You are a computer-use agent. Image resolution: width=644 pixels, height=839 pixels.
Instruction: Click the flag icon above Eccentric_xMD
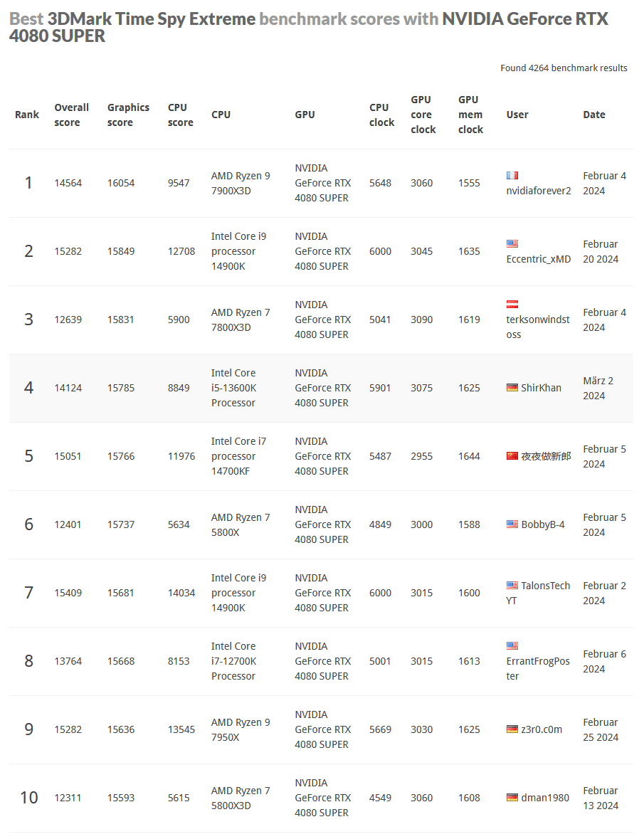512,243
